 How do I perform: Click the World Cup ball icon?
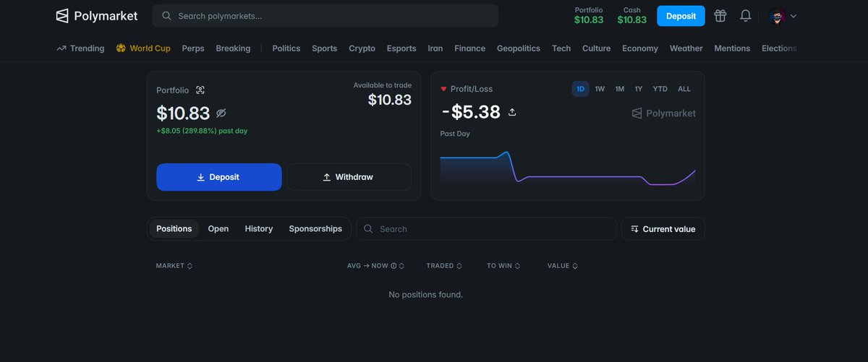(121, 48)
